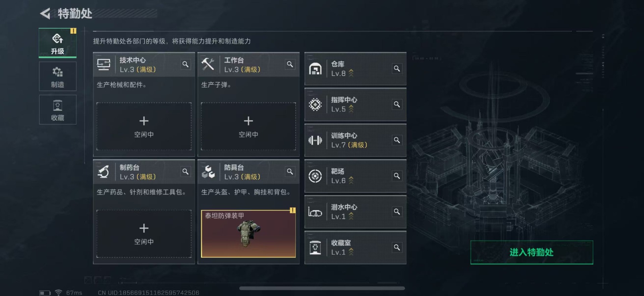Switch to the 制造 tab

[x=58, y=76]
